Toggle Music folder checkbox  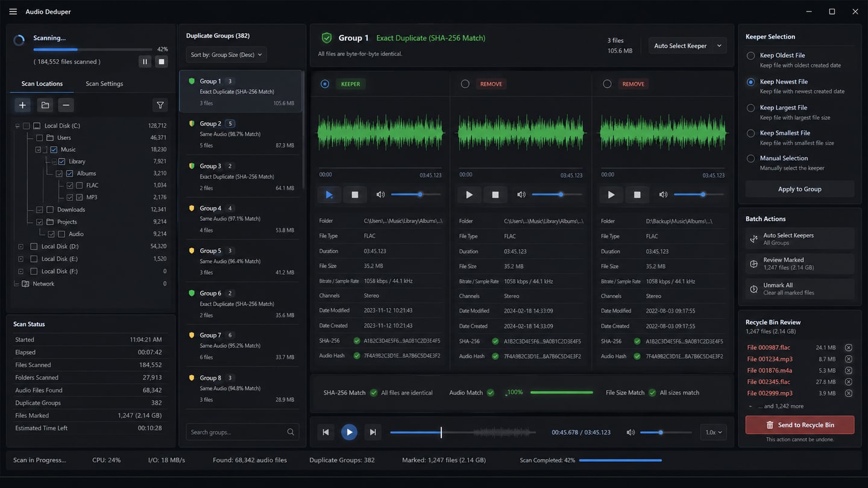pyautogui.click(x=54, y=149)
